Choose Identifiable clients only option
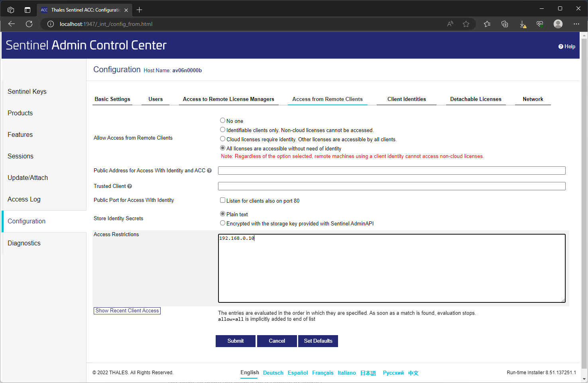Screen dimensions: 588x383 click(223, 130)
